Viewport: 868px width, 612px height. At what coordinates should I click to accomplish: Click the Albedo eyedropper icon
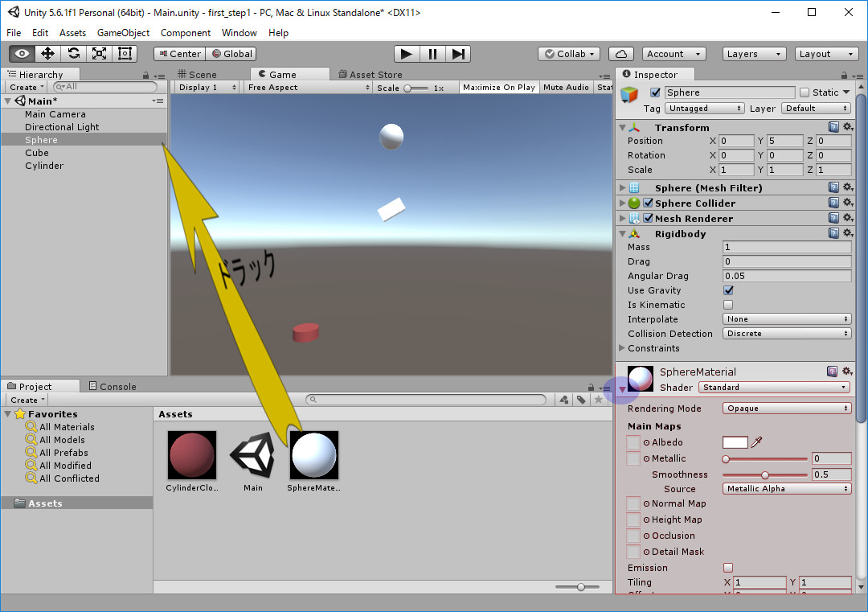[x=755, y=442]
